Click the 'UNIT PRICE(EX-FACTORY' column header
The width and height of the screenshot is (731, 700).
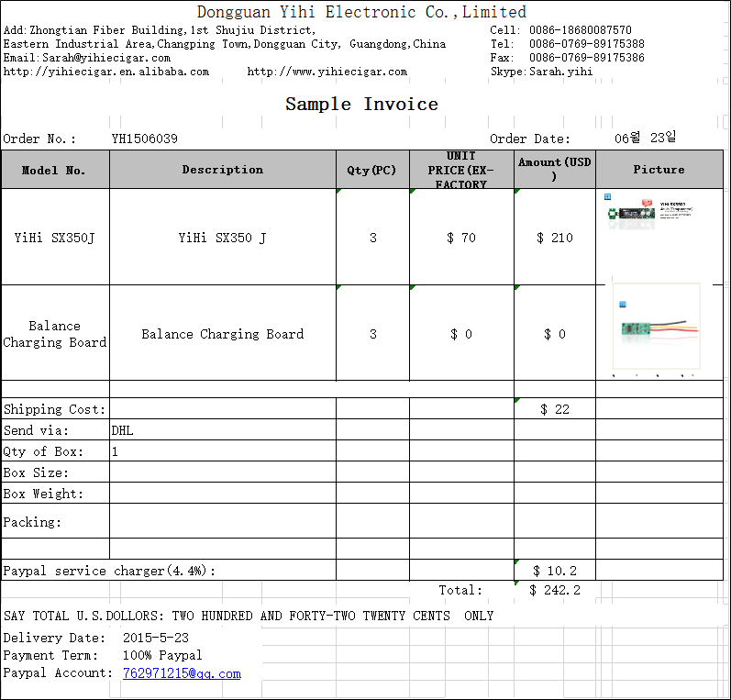pos(461,170)
